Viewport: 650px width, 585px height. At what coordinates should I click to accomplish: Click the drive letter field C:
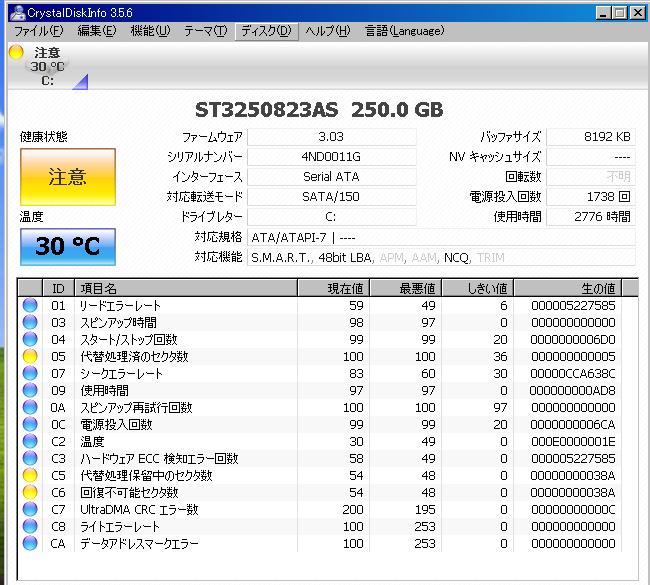tap(332, 216)
